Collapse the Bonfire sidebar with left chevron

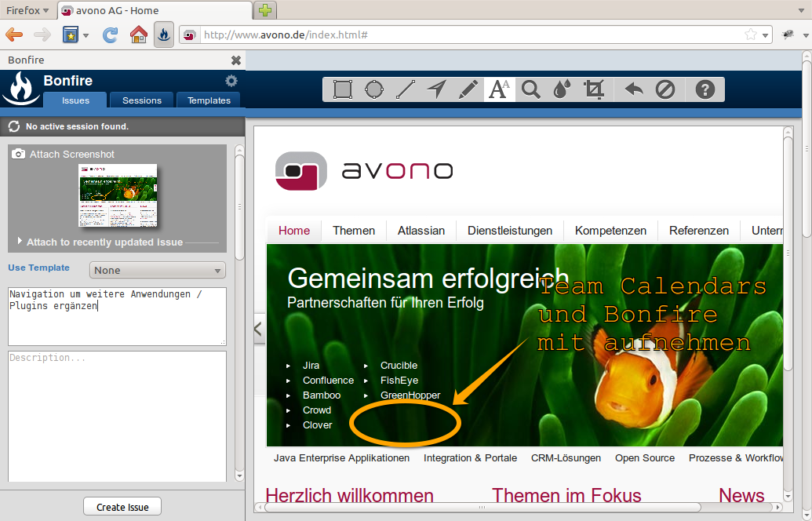click(257, 330)
